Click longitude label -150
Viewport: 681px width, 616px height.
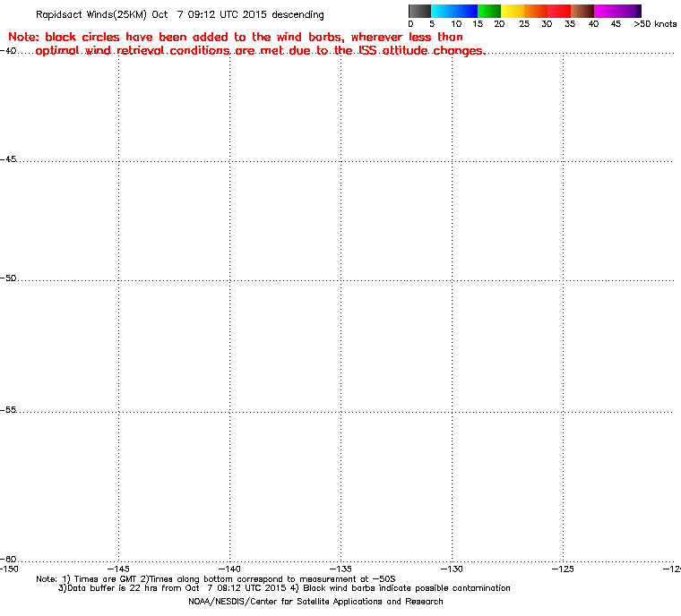click(x=9, y=569)
